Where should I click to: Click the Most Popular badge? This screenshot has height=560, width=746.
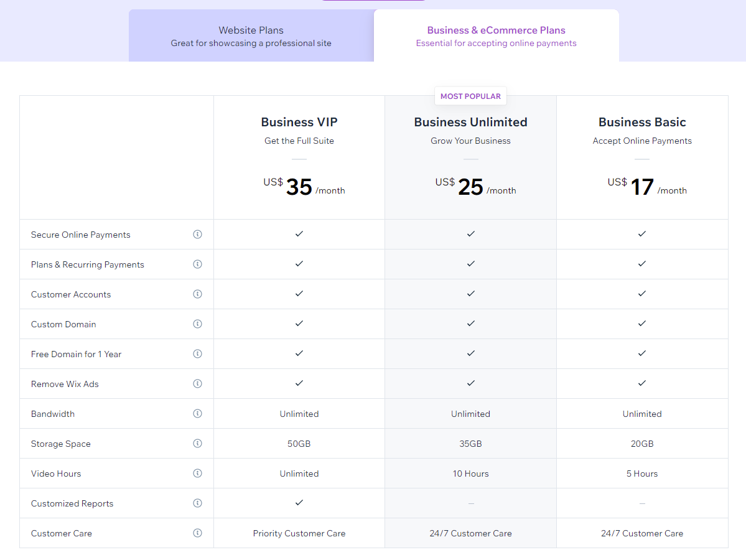pyautogui.click(x=470, y=96)
